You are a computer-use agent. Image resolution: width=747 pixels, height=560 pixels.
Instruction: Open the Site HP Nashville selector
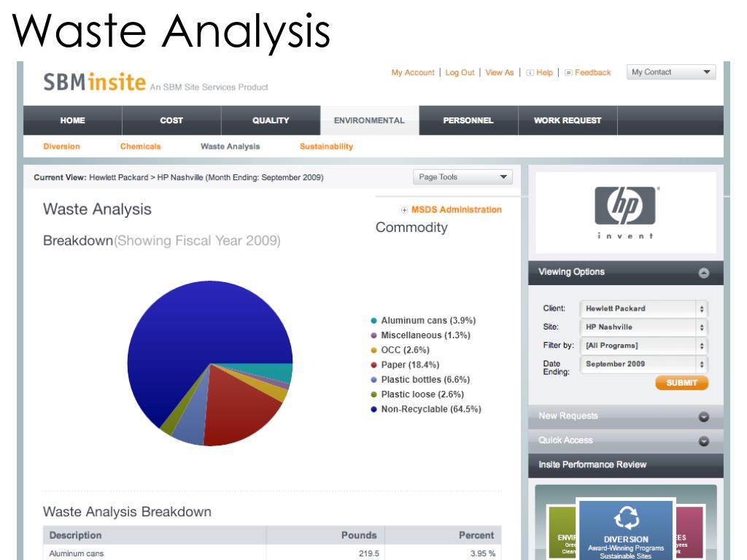click(x=644, y=327)
